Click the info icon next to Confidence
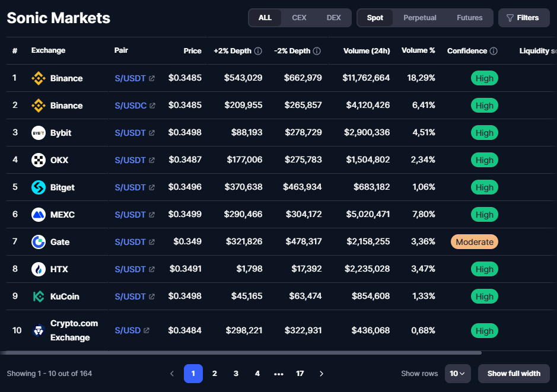Screen dimensions: 557x392 pyautogui.click(x=494, y=51)
